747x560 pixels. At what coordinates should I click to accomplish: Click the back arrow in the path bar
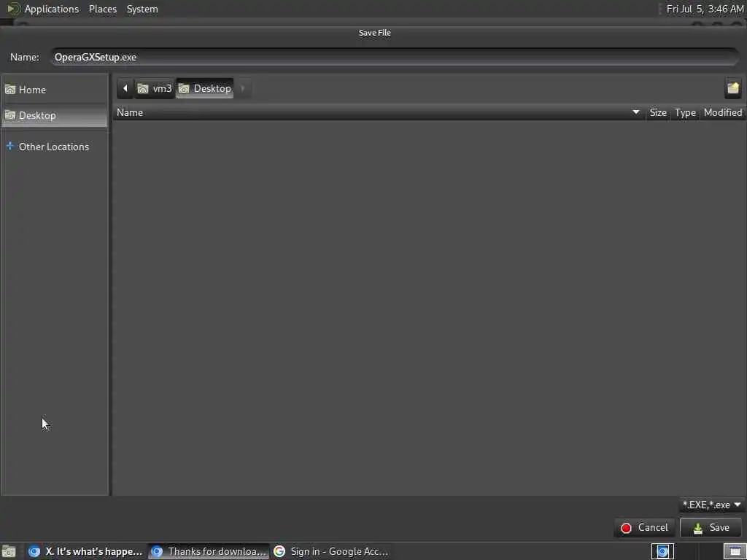point(125,88)
